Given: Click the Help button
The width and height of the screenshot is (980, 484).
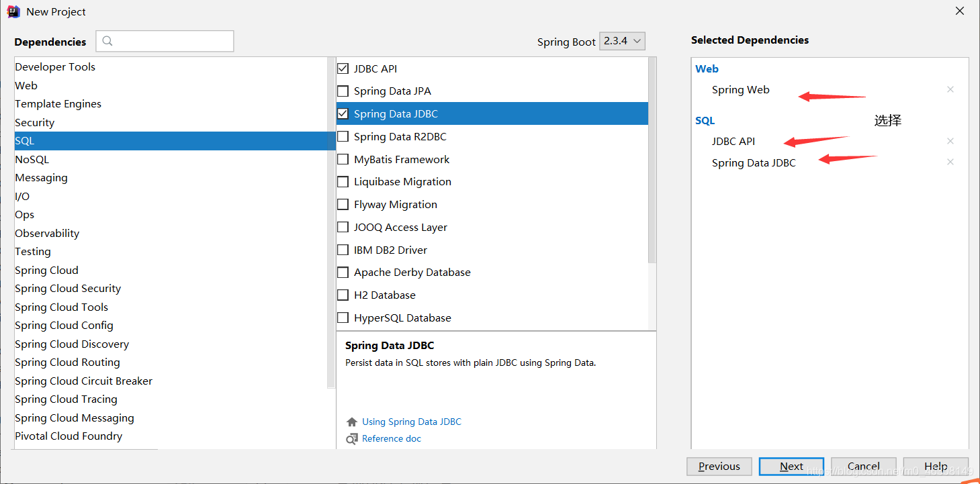Looking at the screenshot, I should pyautogui.click(x=936, y=467).
